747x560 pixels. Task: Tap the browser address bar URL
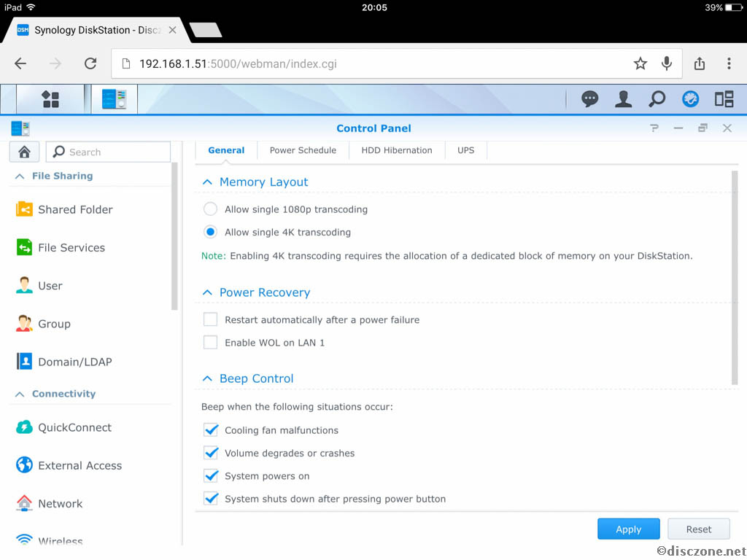tap(238, 63)
